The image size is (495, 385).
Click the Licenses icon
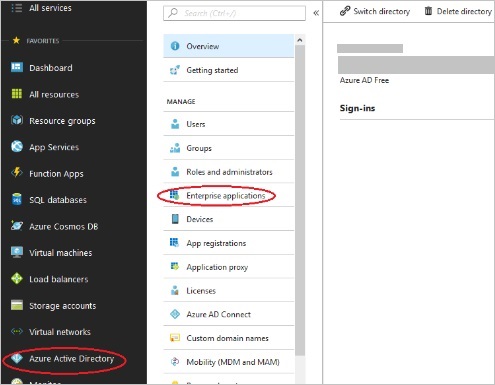point(175,290)
